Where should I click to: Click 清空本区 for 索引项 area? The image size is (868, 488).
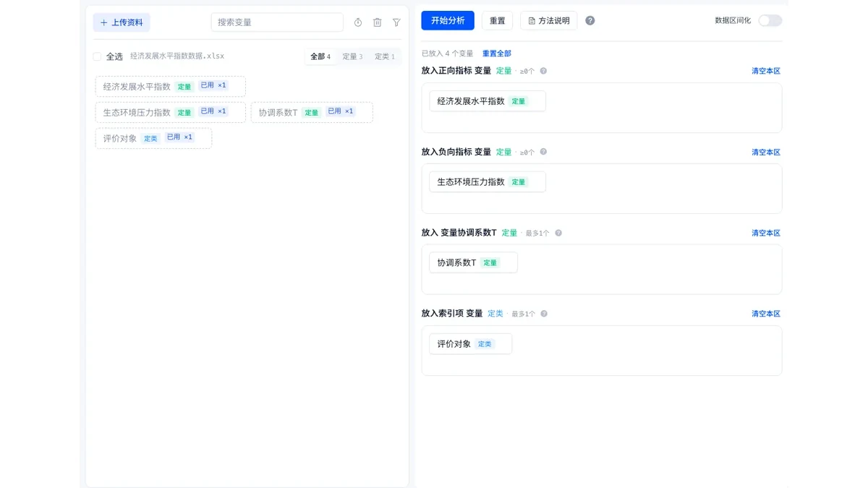click(766, 314)
